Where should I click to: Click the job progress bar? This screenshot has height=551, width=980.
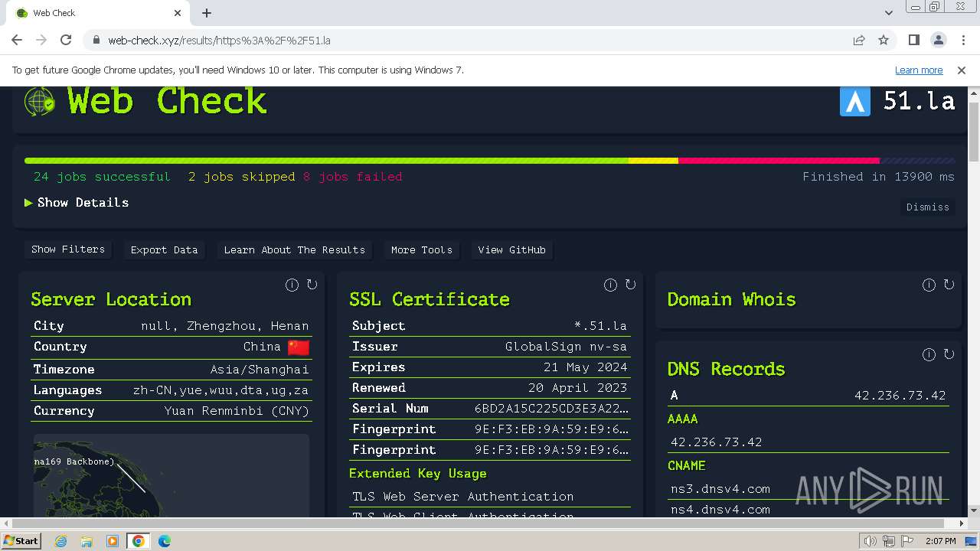pos(489,161)
